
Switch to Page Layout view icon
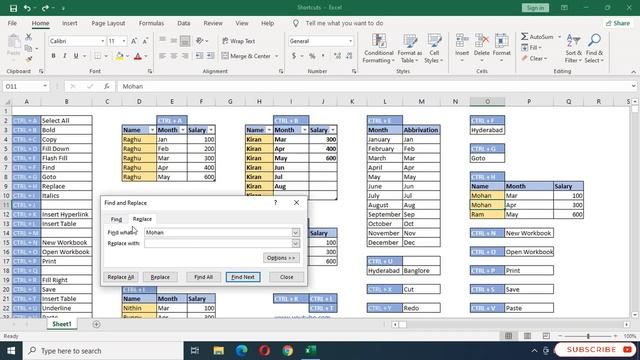click(x=527, y=336)
